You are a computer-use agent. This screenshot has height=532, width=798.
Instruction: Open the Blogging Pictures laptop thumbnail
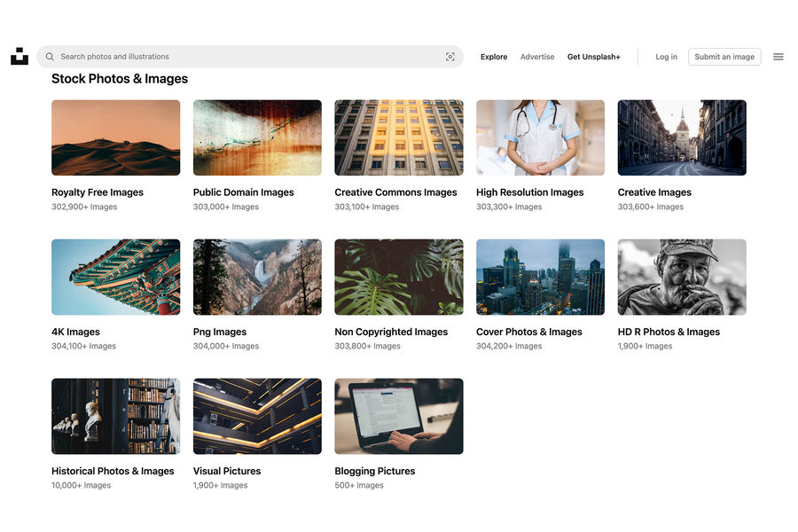[x=399, y=416]
